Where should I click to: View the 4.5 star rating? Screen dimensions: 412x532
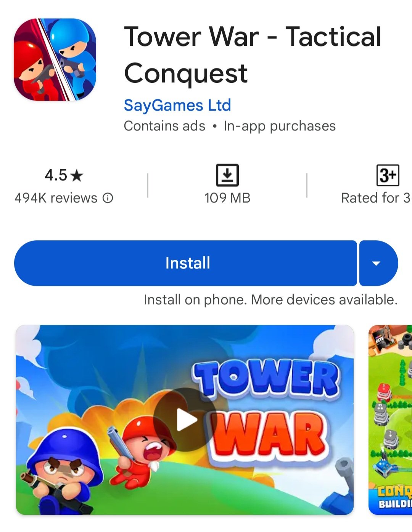[x=64, y=175]
